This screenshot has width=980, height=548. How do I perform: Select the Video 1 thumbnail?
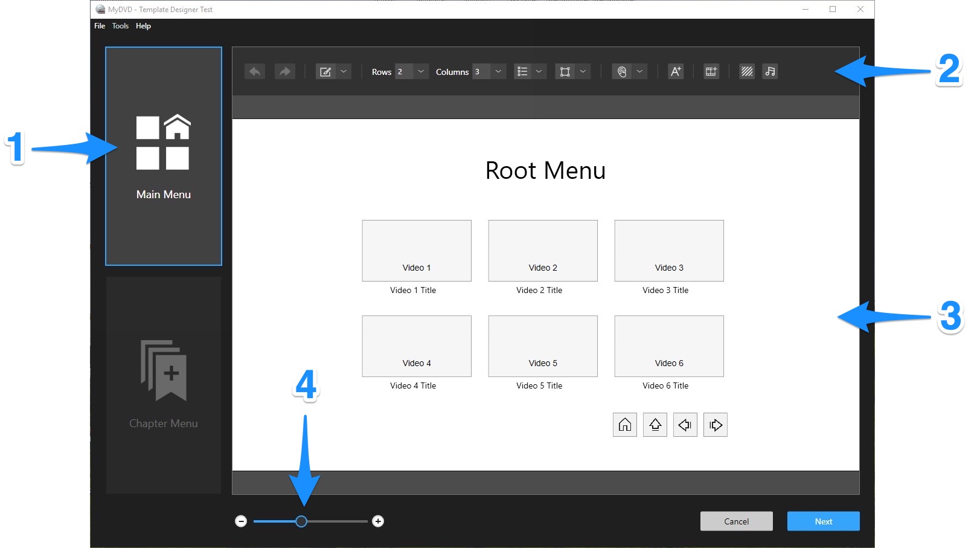click(x=417, y=251)
